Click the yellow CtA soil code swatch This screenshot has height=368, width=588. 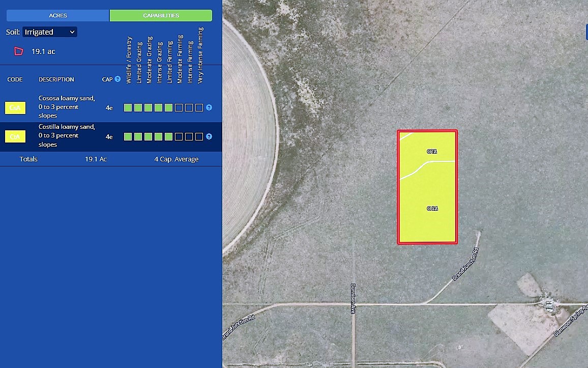15,137
